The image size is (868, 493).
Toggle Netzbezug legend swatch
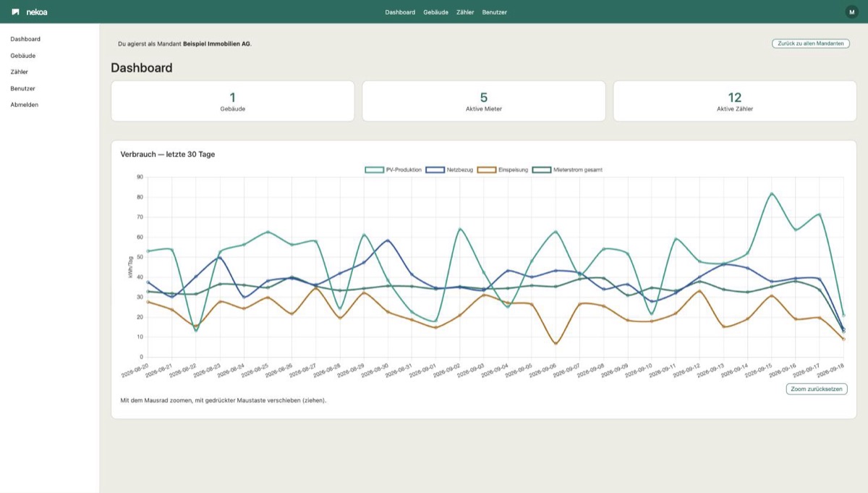click(x=435, y=169)
